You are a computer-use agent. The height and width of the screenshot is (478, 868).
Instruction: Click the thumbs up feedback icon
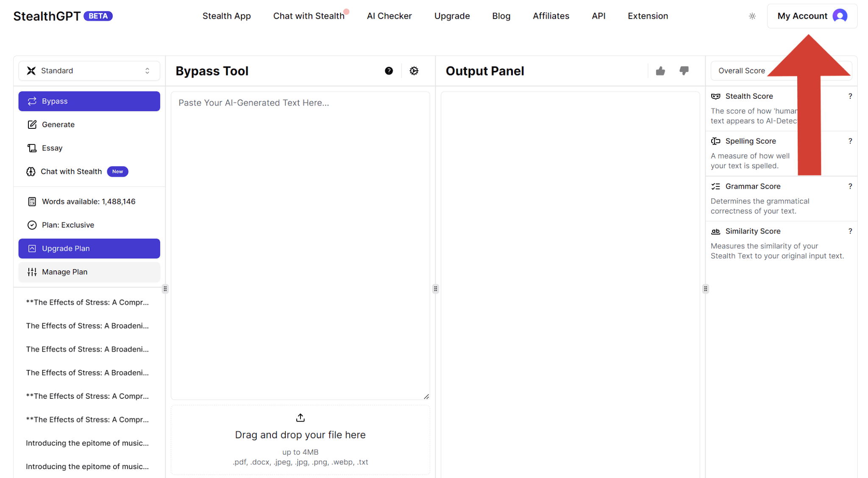[660, 71]
